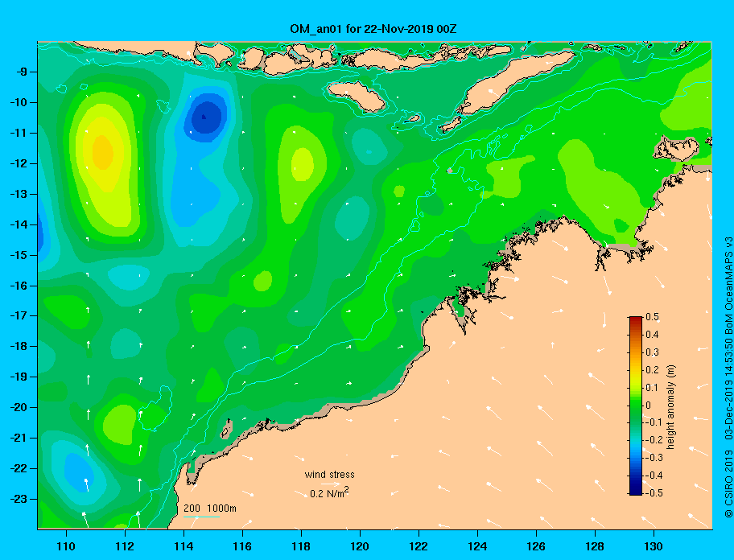Click the longitude label "112"
This screenshot has height=560, width=734.
(125, 546)
